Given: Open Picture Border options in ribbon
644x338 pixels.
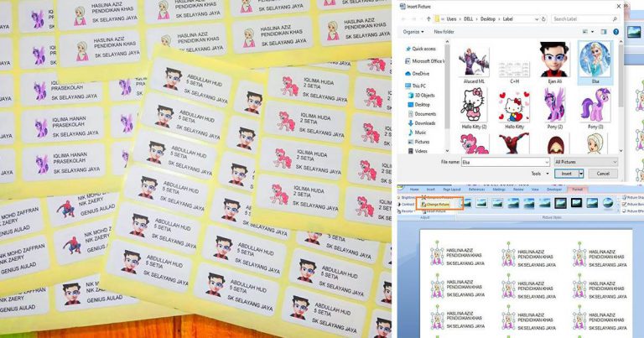Looking at the screenshot, I should [x=633, y=204].
